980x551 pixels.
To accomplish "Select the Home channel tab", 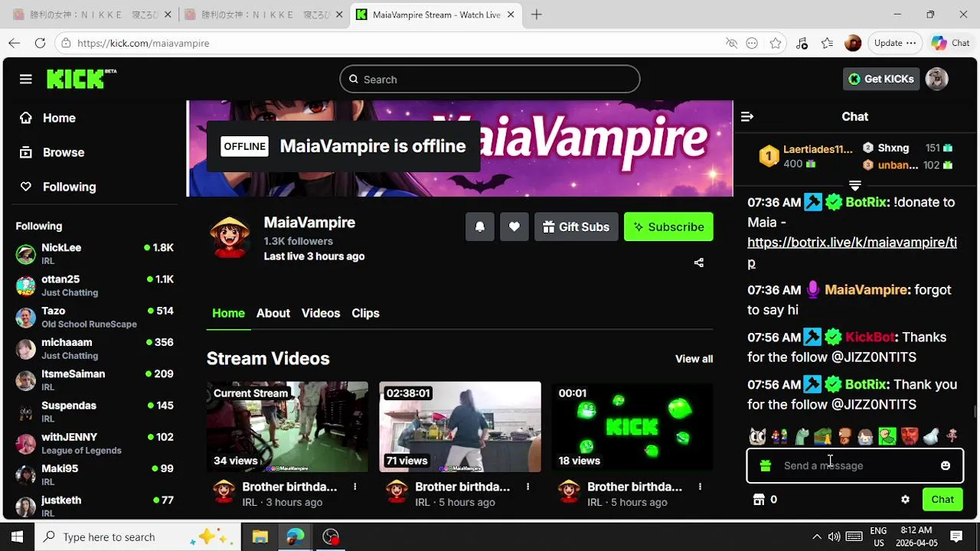I will point(228,313).
